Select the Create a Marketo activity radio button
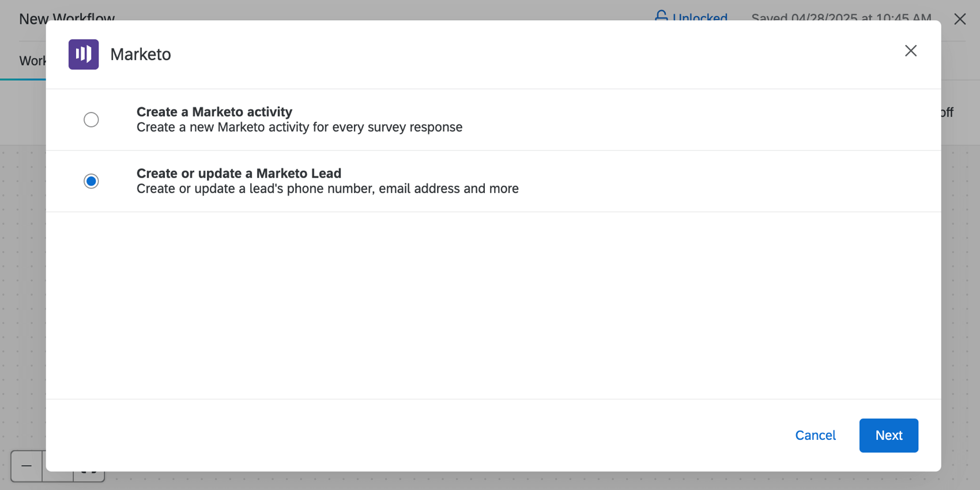The image size is (980, 490). tap(91, 119)
